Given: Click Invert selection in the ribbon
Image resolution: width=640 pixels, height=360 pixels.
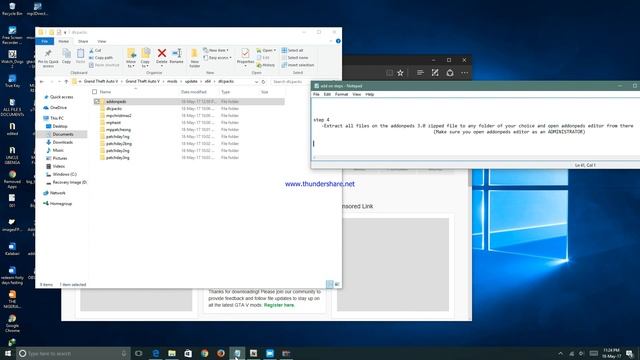Looking at the screenshot, I should (x=298, y=65).
